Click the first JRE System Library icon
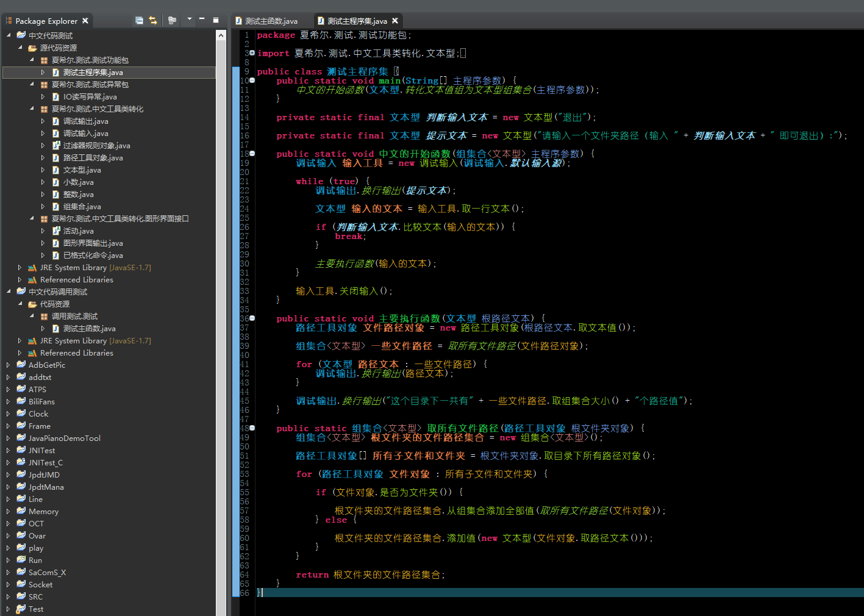864x616 pixels. 33,267
